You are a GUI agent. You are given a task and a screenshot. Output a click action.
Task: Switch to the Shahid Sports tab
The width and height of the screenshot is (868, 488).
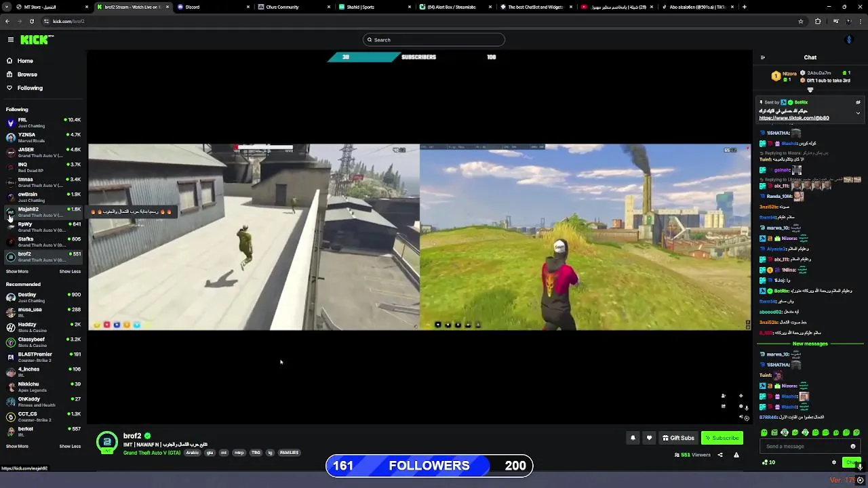tap(376, 7)
